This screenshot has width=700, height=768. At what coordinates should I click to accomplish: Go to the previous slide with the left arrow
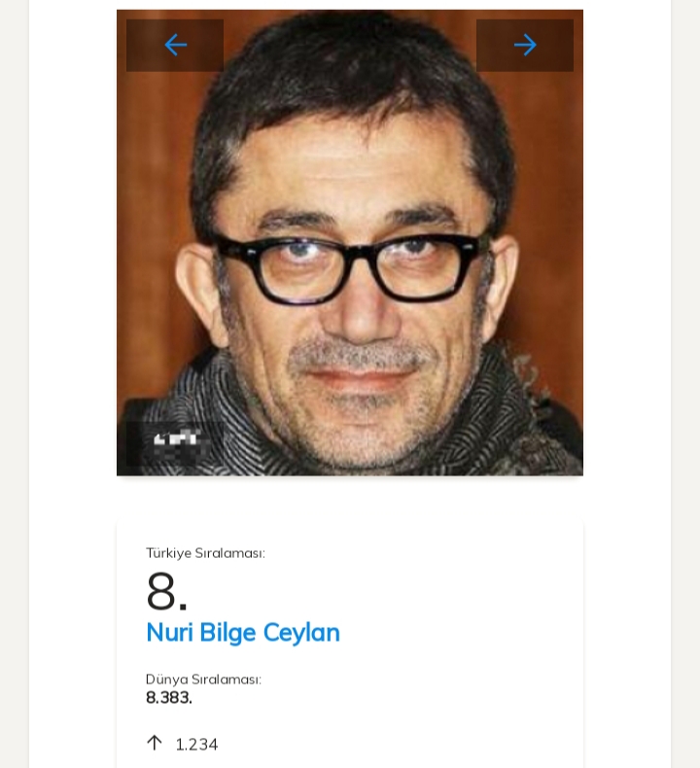pos(175,45)
